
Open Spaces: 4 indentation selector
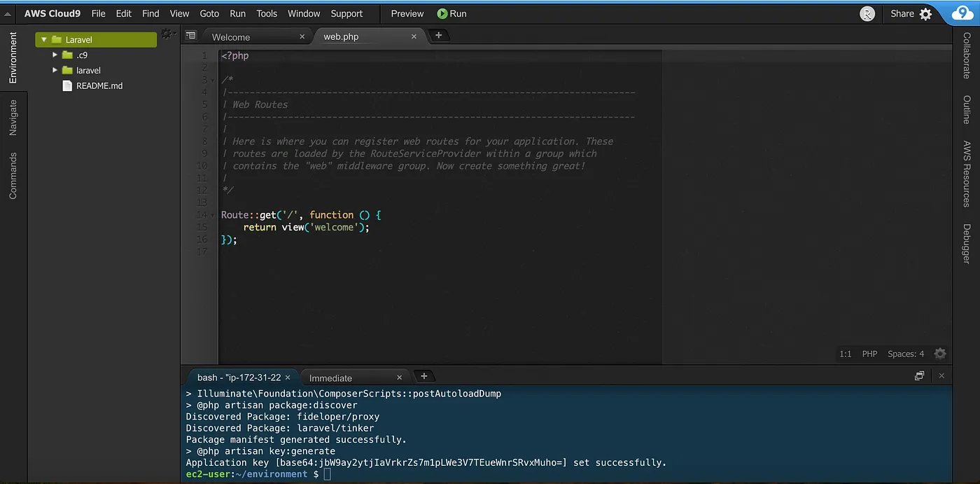pyautogui.click(x=906, y=354)
